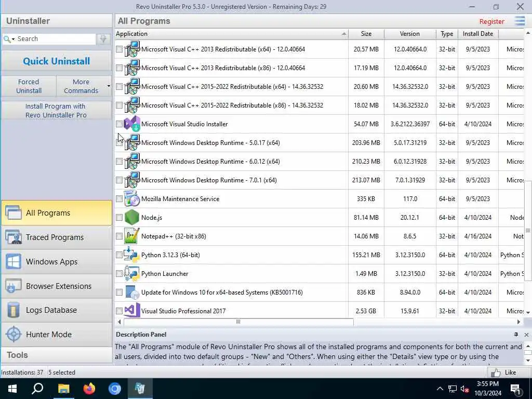This screenshot has height=399, width=532.
Task: Open Firefox from the taskbar
Action: (x=89, y=389)
